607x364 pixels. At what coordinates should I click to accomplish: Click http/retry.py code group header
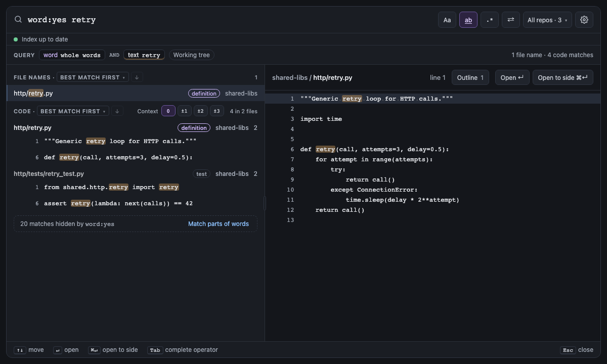(x=136, y=128)
